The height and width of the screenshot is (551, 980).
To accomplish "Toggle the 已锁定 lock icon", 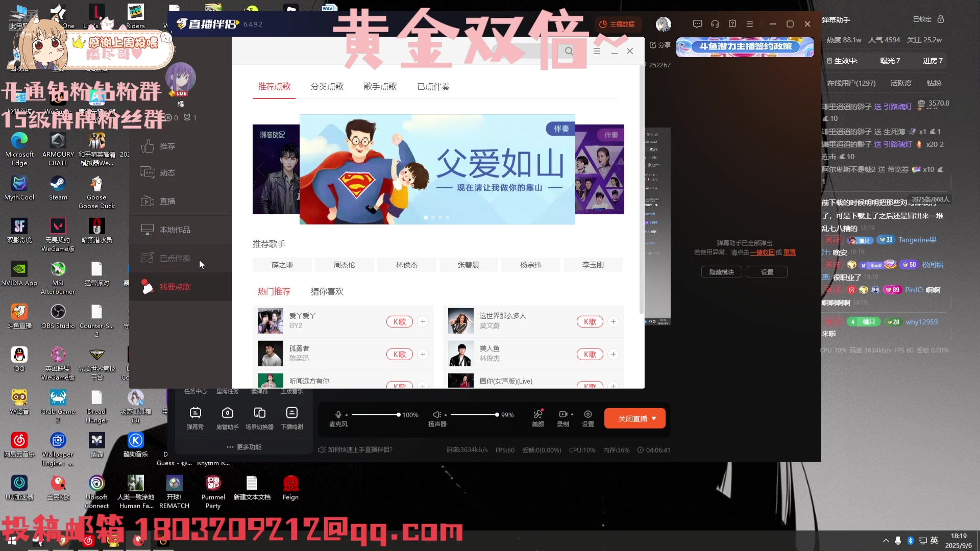I will coord(940,19).
